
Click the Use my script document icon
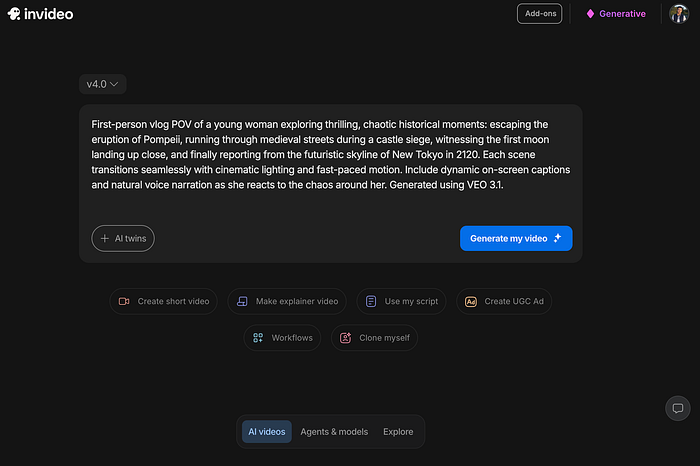[x=371, y=301]
